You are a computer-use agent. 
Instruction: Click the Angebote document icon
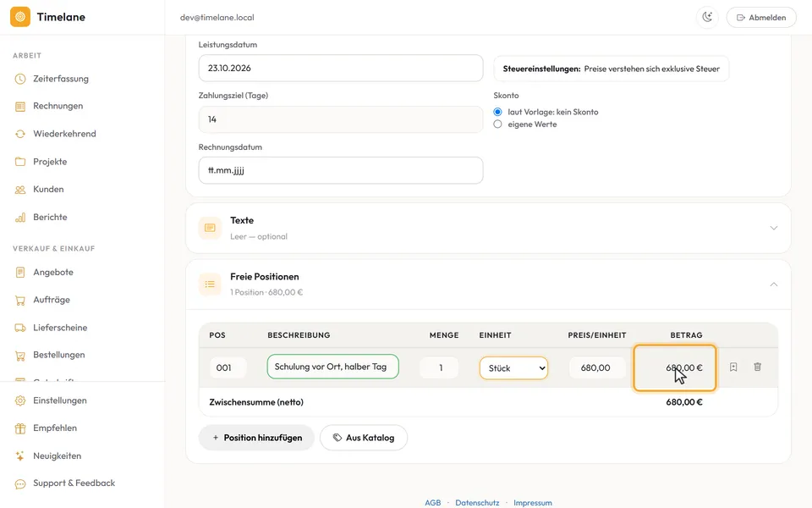pos(20,272)
